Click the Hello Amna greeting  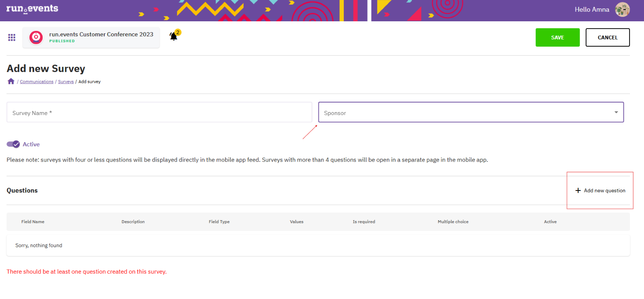click(592, 10)
